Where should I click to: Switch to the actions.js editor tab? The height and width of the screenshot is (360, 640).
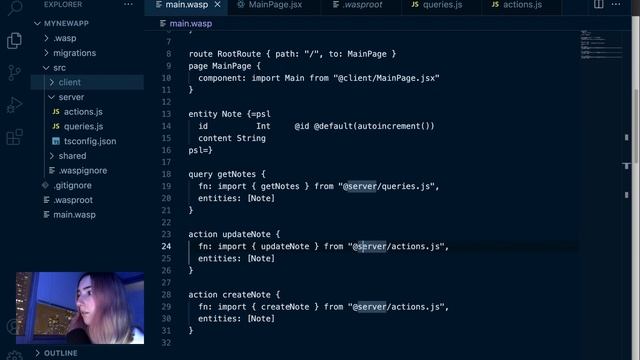coord(522,5)
